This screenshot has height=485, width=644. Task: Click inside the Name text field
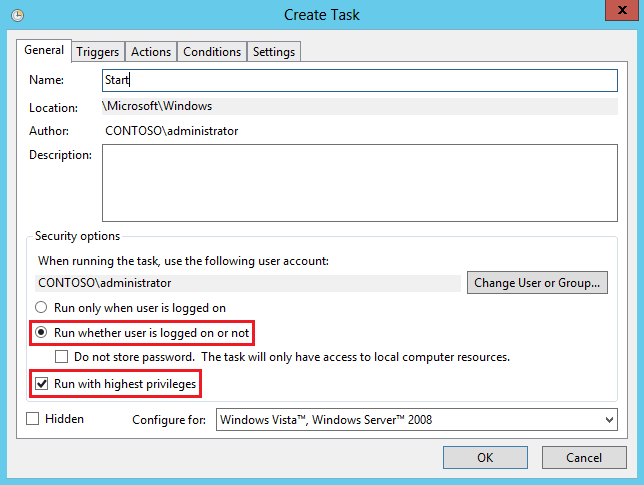point(360,79)
